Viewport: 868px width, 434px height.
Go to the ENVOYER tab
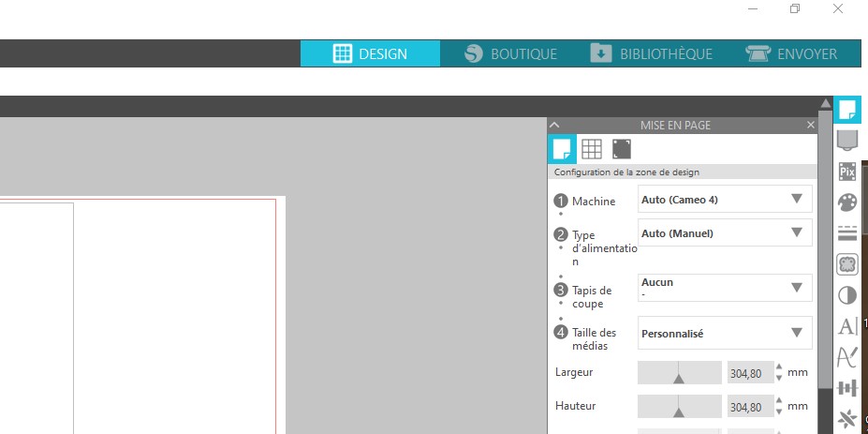pos(792,53)
